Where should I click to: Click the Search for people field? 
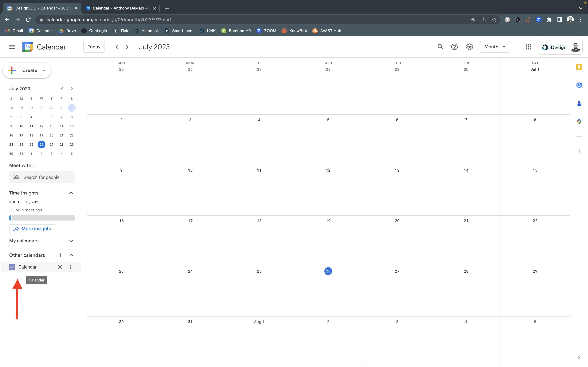(42, 177)
